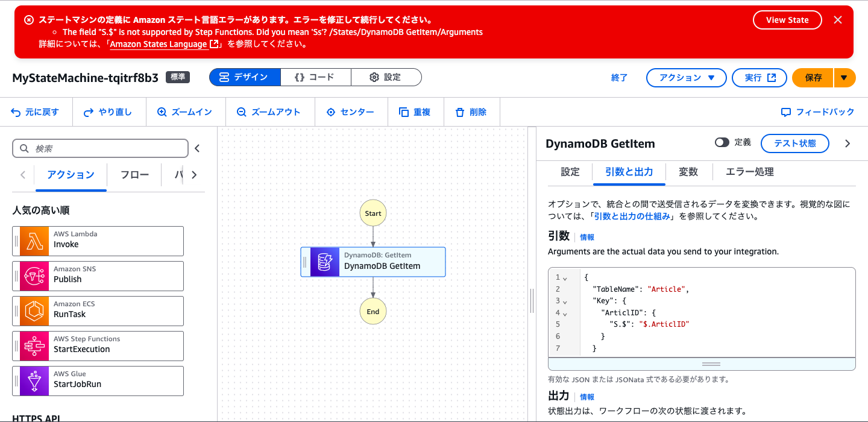Fold the ArticlID block at line 4
The image size is (868, 422).
565,313
